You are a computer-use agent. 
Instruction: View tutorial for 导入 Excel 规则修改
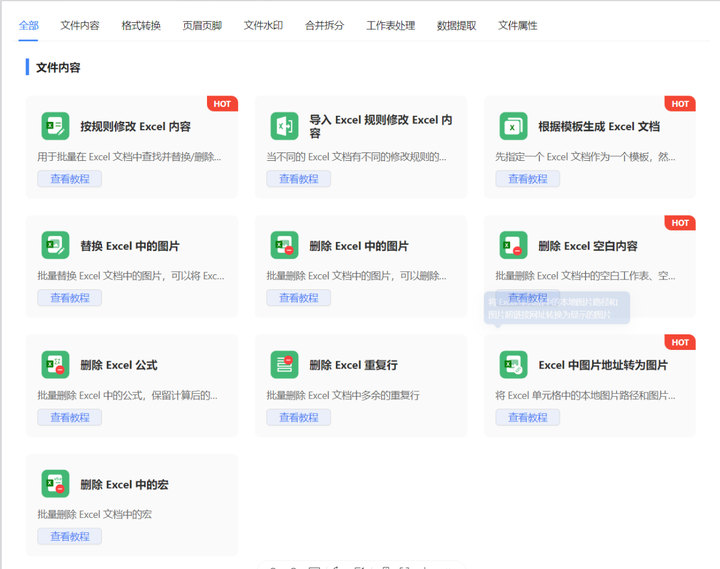(x=298, y=179)
